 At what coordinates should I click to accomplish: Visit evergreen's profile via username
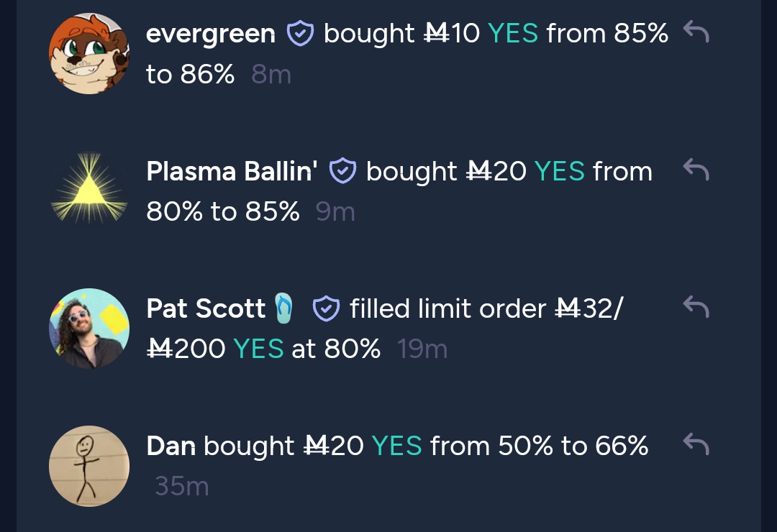click(211, 34)
